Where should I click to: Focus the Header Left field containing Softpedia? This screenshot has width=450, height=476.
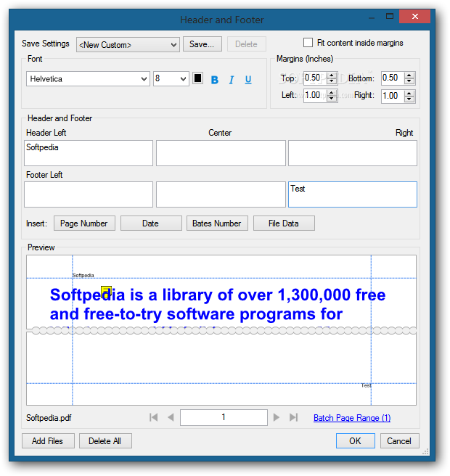coord(89,153)
